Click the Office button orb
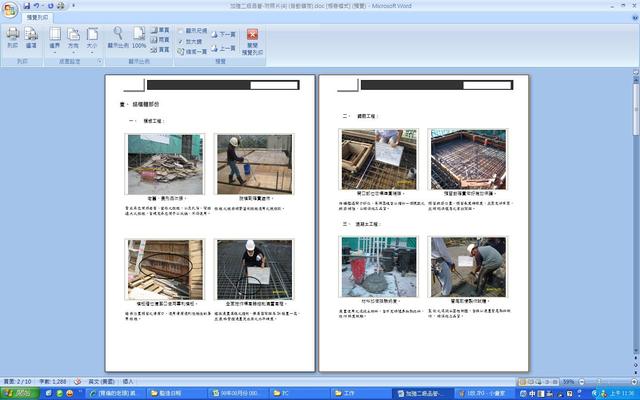Viewport: 640px width, 400px height. [9, 6]
